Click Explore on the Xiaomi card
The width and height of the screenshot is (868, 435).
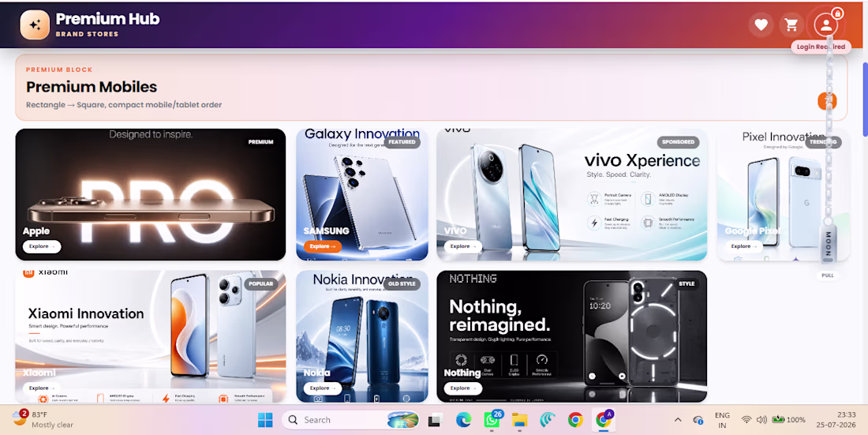point(42,388)
